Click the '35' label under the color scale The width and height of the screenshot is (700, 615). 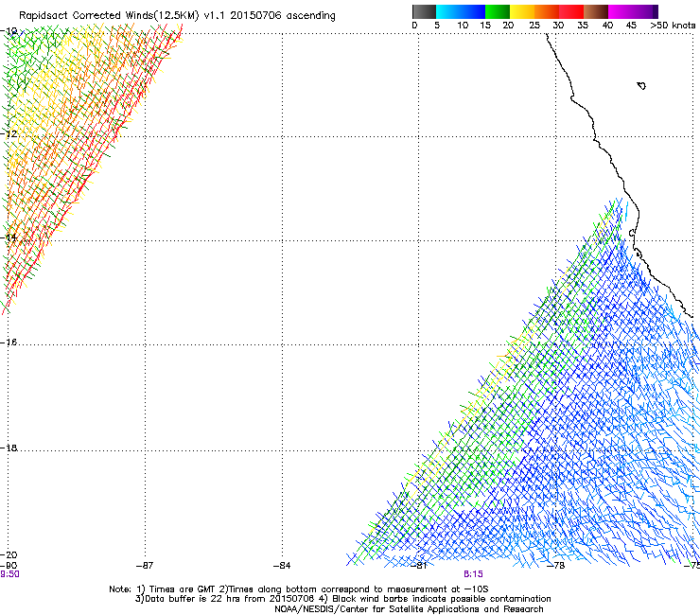point(583,26)
